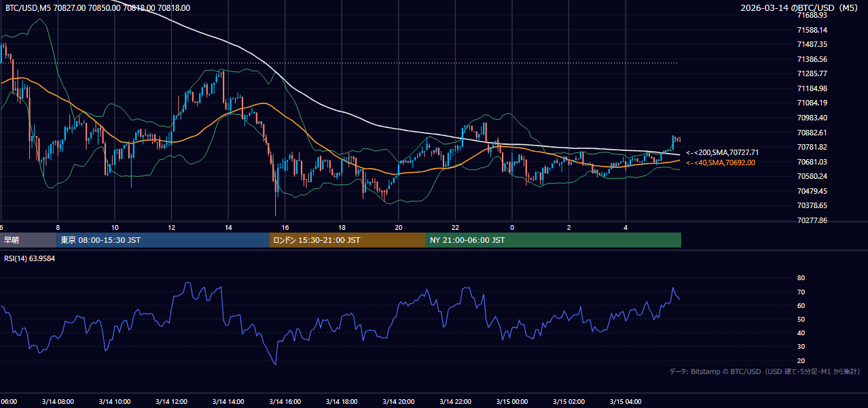Click price axis value 70681.03
Screen dimensions: 868x408
click(x=812, y=162)
